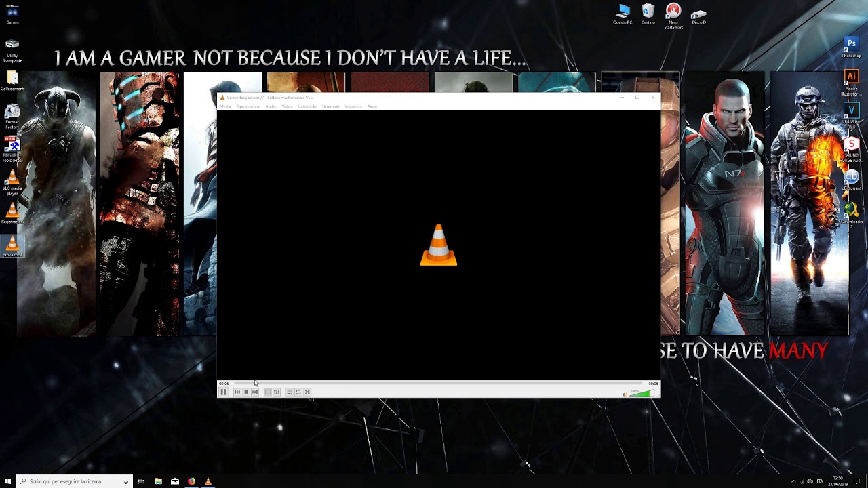Select the Adobe Illustrator desktop shortcut
The width and height of the screenshot is (868, 488).
(x=851, y=83)
